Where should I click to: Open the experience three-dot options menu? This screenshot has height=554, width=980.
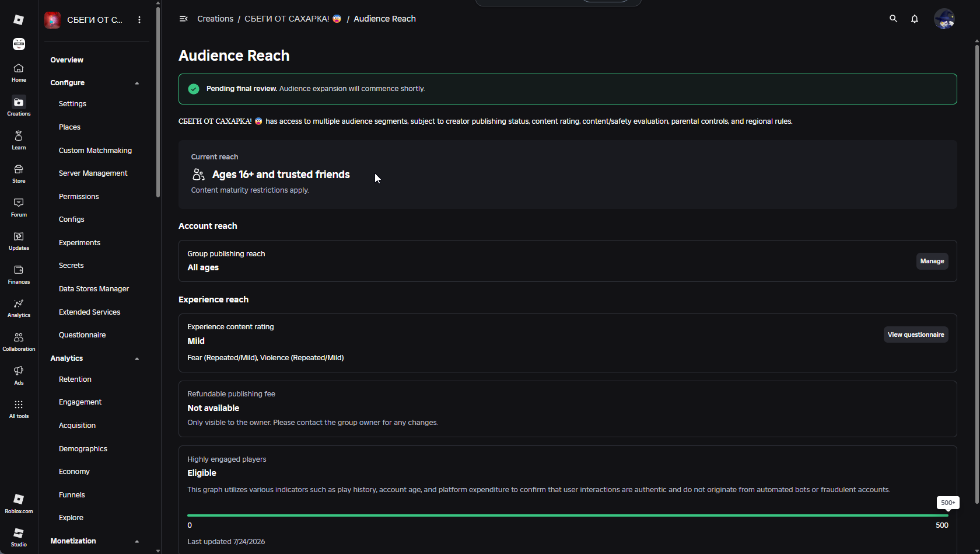[139, 20]
